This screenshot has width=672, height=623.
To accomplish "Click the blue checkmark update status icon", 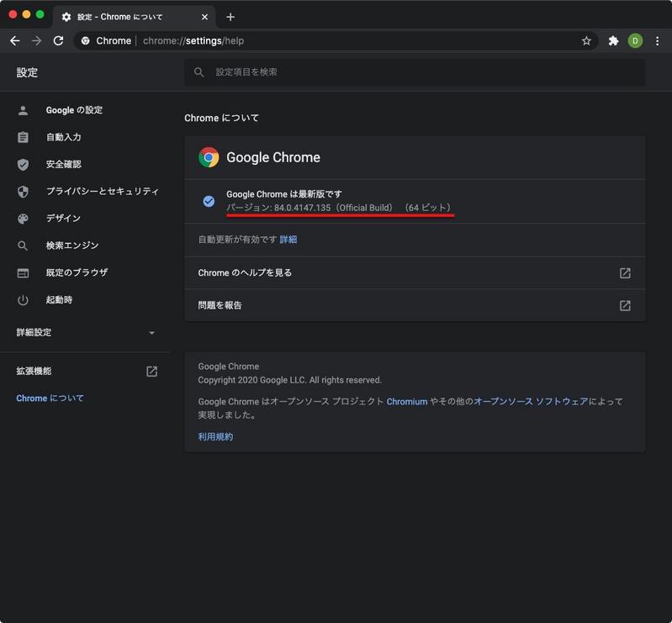I will click(209, 201).
